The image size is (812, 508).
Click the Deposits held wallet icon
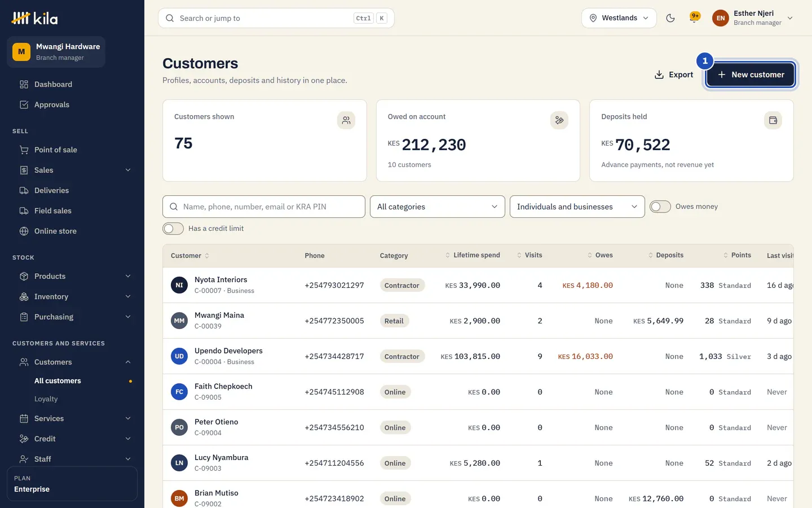point(773,120)
